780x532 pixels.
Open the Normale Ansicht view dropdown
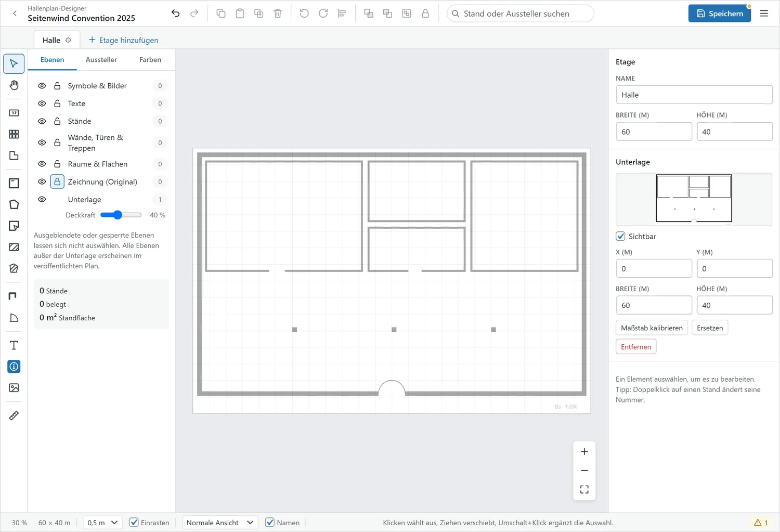[x=220, y=523]
